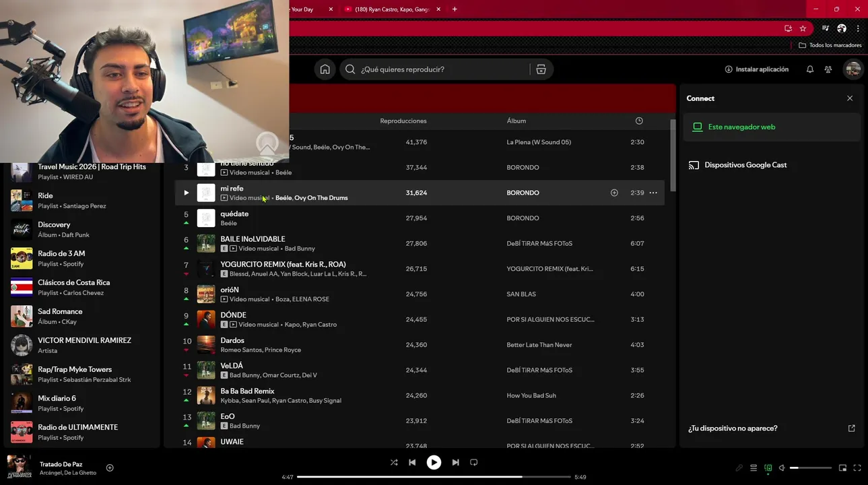Open the now playing 'Tratado De Paz' cover art

click(x=19, y=467)
